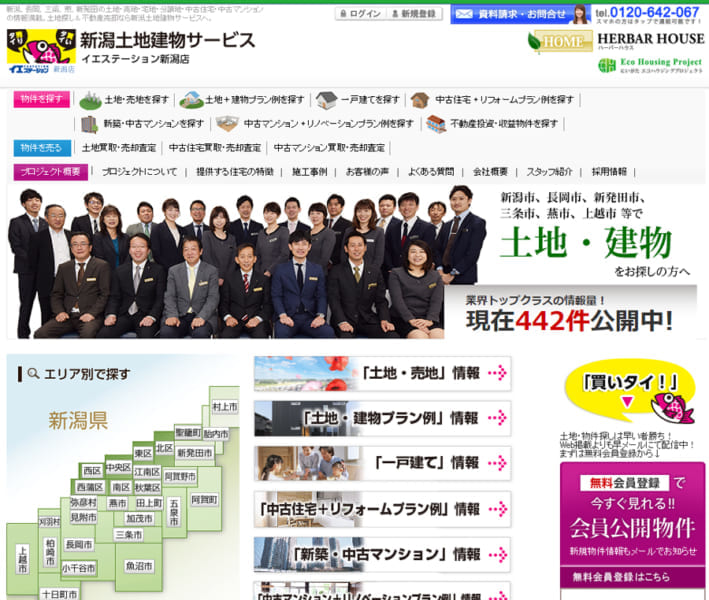The height and width of the screenshot is (600, 709).
Task: Click the magnifier icon beside エリア別で探す
Action: pyautogui.click(x=33, y=374)
